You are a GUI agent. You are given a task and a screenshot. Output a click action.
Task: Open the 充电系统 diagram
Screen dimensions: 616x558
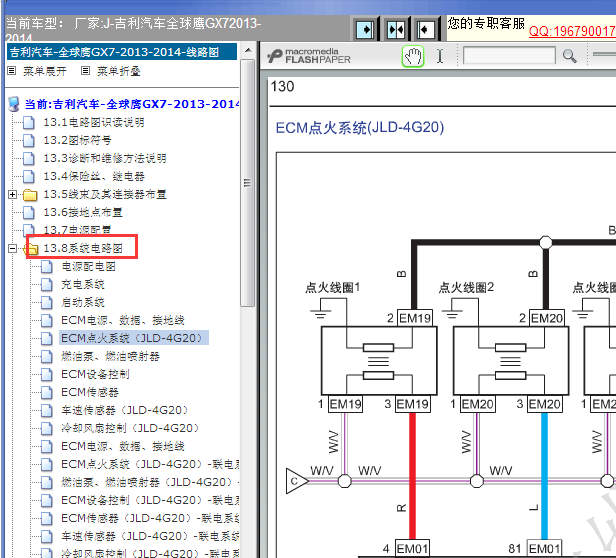click(83, 285)
